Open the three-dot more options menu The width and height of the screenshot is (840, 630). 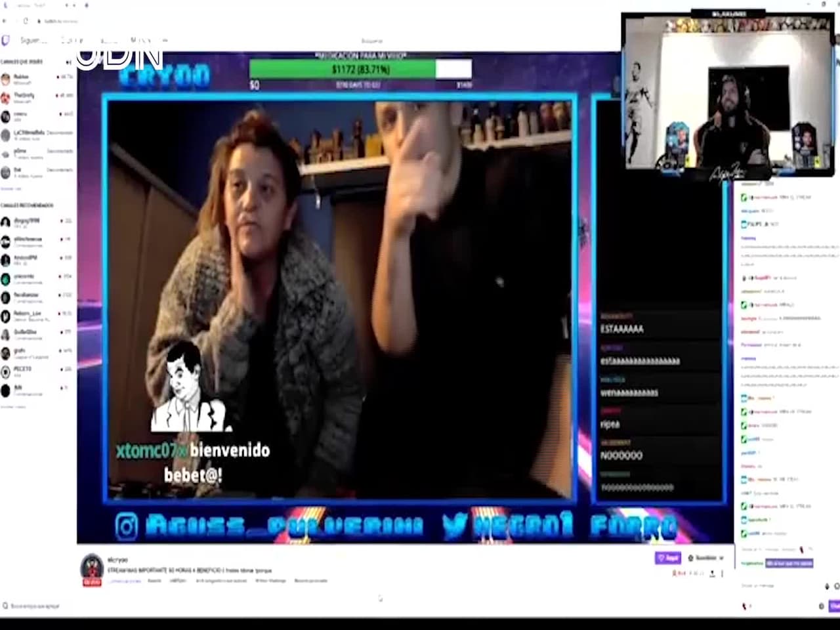(x=722, y=574)
